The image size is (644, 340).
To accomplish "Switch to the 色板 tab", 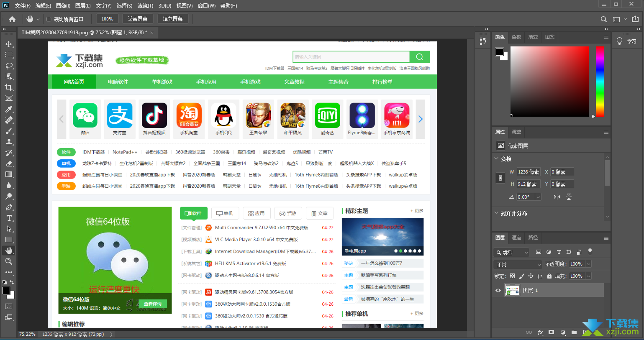I will (x=516, y=37).
